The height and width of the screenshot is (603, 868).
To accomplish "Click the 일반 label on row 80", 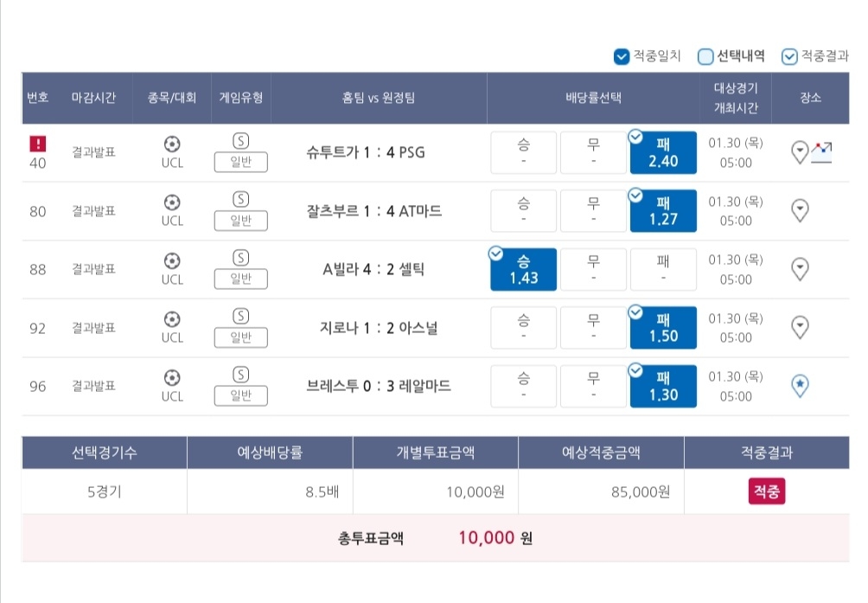I will click(241, 221).
